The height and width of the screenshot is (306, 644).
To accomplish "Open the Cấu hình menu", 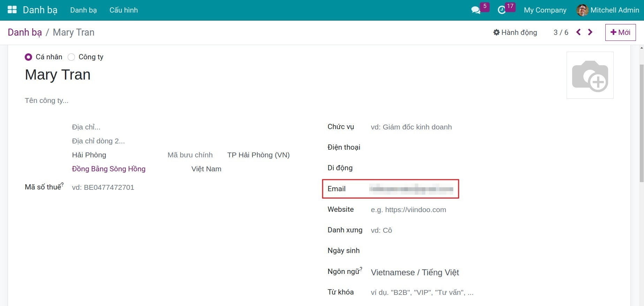I will [123, 10].
